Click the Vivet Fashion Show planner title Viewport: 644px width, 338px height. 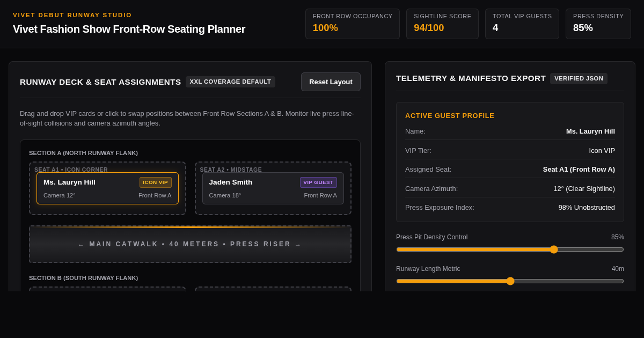(x=129, y=29)
